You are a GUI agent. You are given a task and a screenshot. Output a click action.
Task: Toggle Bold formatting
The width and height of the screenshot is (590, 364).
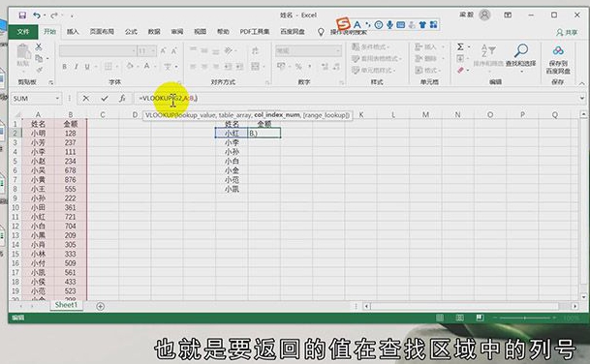click(x=64, y=67)
